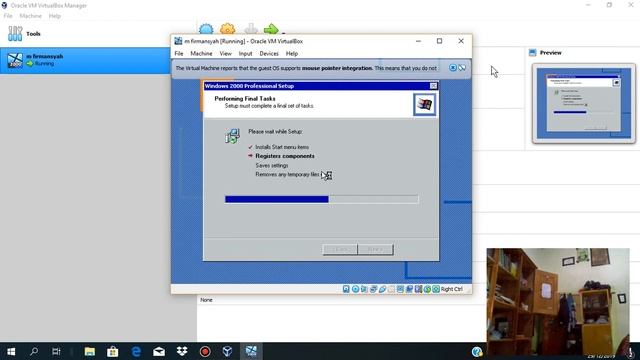The height and width of the screenshot is (360, 640).
Task: Click the Discard toolbar icon
Action: [x=251, y=29]
